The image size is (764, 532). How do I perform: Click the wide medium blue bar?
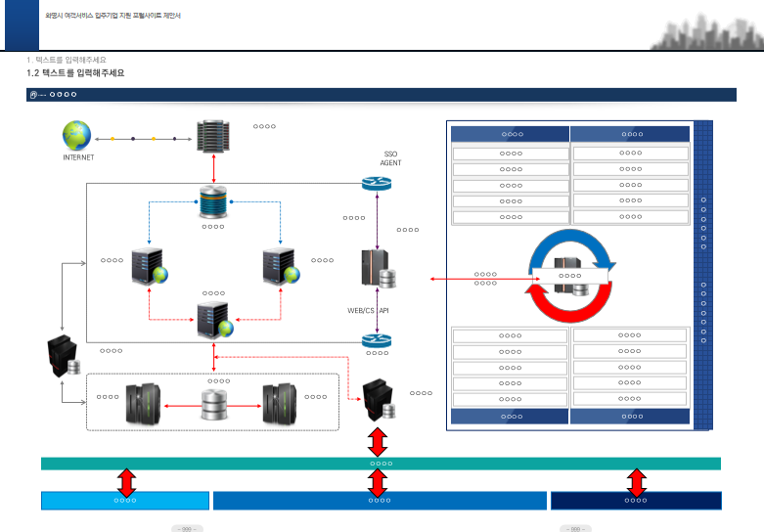381,501
